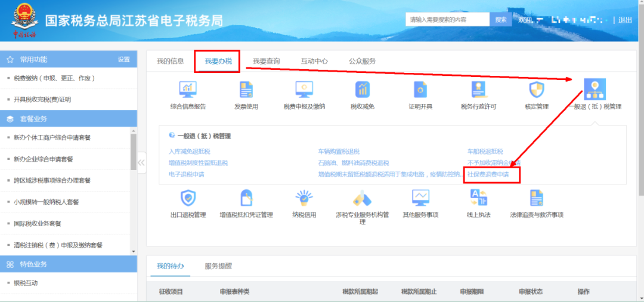Click the 搜索 button

tap(501, 19)
